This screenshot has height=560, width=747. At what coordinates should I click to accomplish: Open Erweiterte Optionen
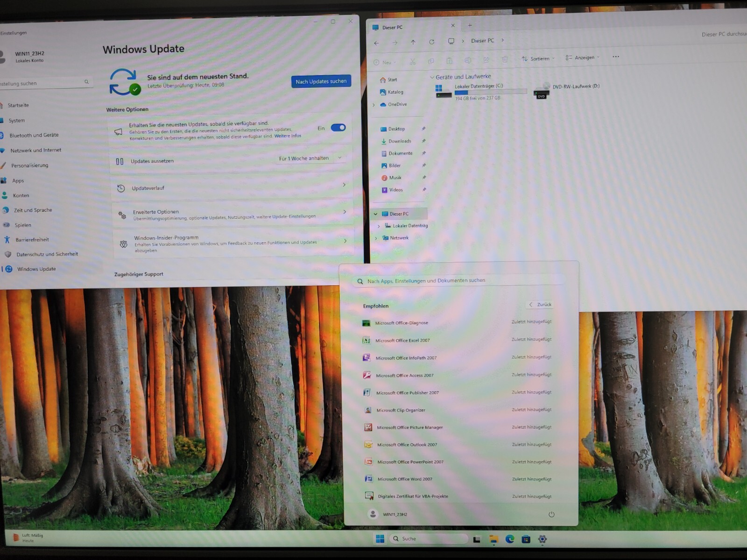(x=233, y=214)
